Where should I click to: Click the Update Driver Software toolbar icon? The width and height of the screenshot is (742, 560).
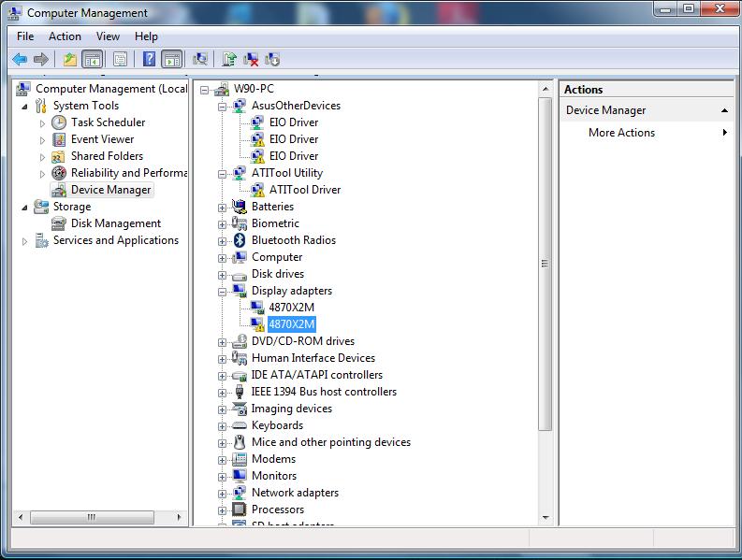229,60
